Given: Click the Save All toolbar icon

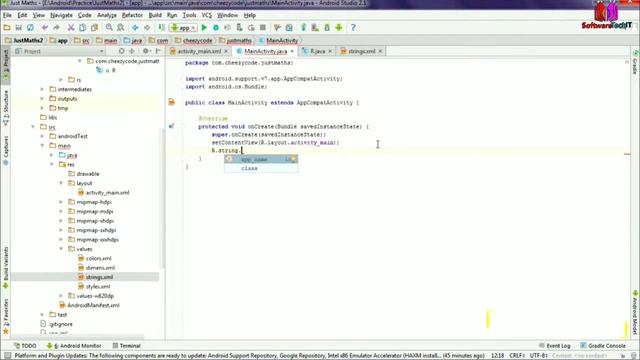Looking at the screenshot, I should (18, 28).
